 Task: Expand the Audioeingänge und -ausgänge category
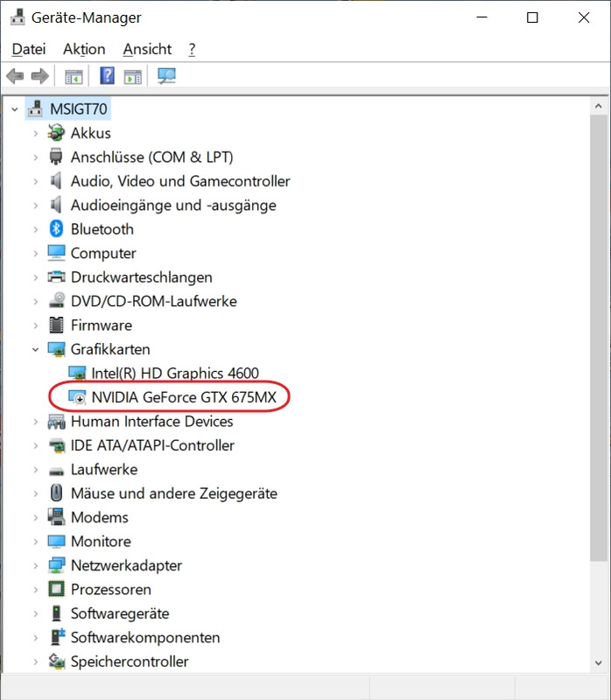pos(35,206)
